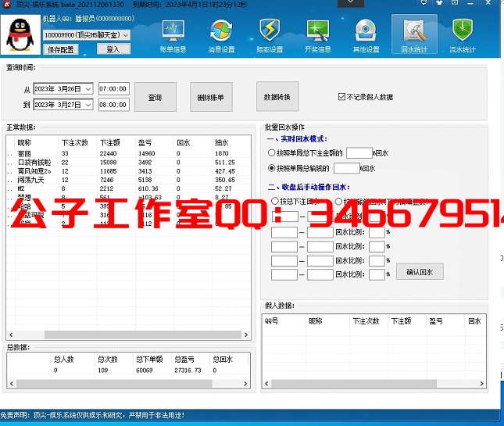Open the end date 3月27日 dropdown
The image size is (504, 426).
click(88, 105)
